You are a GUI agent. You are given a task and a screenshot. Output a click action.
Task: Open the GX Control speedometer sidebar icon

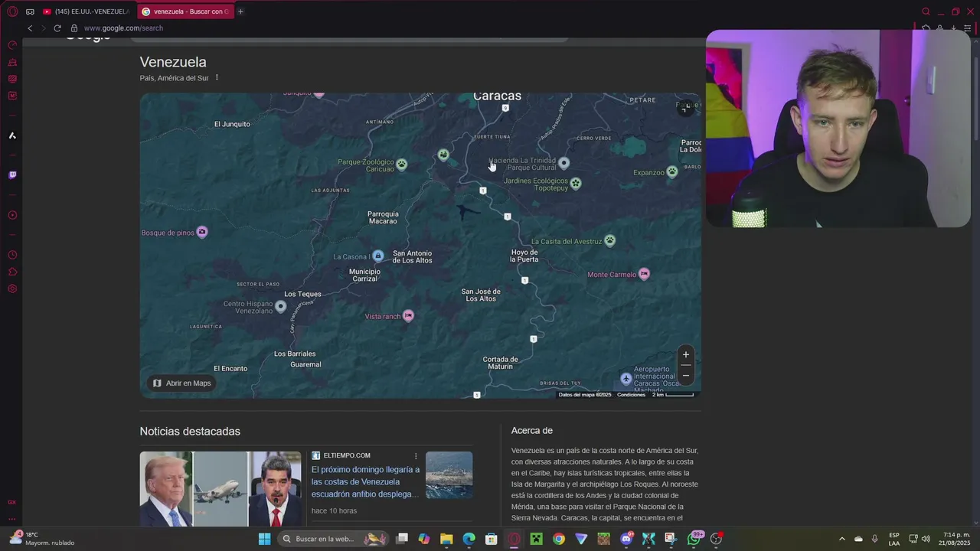(12, 45)
